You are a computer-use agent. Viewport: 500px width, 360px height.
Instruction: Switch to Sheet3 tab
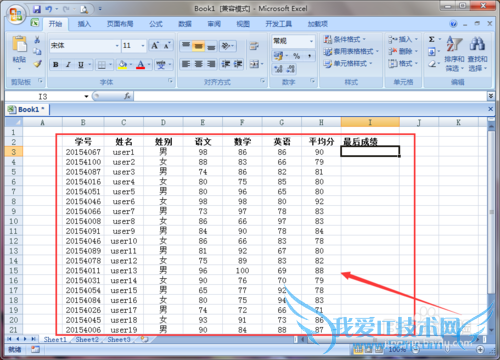(119, 339)
